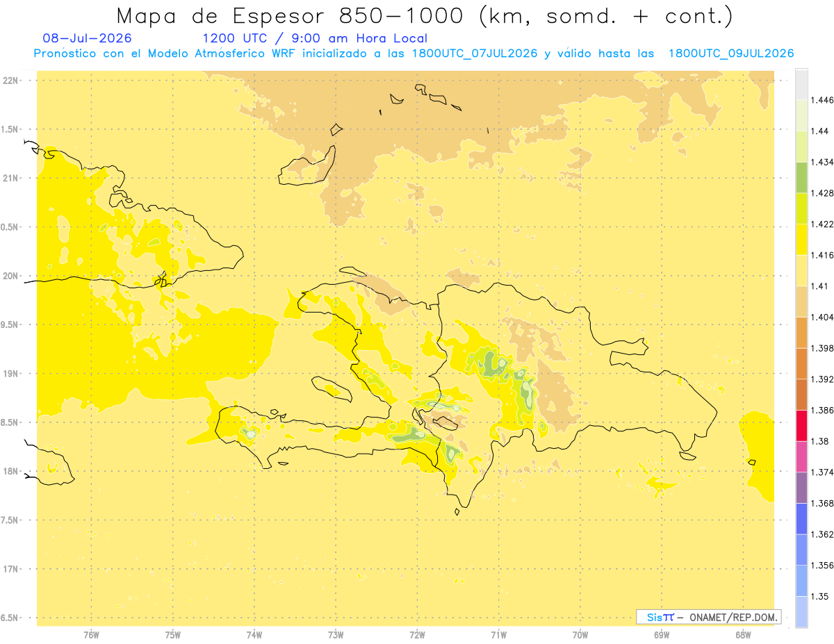Screen dimensions: 834x644
Task: Click the '6.5N' latitude label
Action: (x=10, y=618)
